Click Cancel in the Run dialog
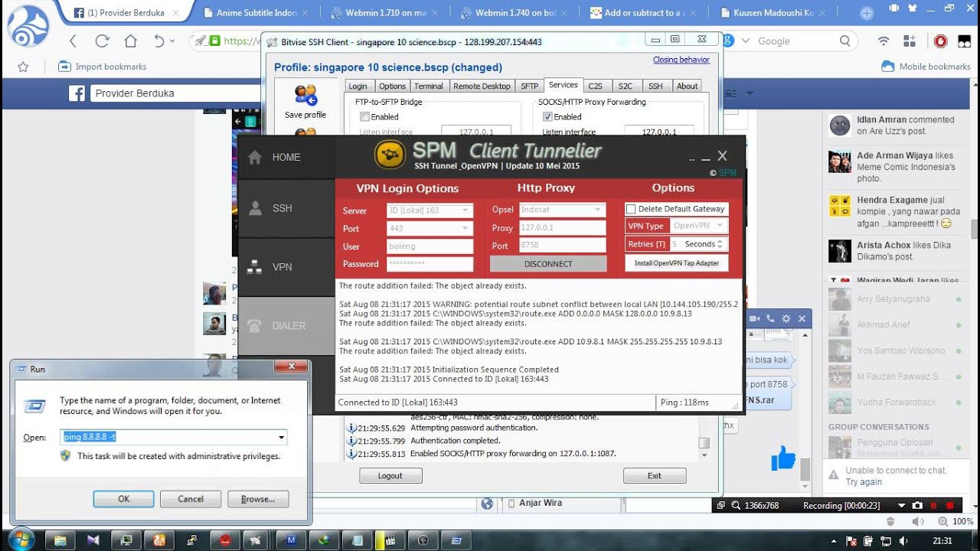 [191, 499]
